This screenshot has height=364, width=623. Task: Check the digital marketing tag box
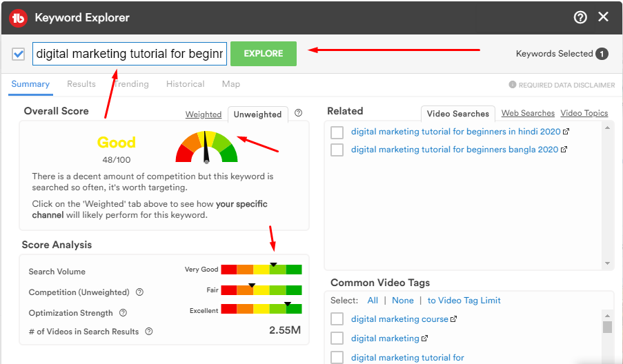tap(337, 338)
